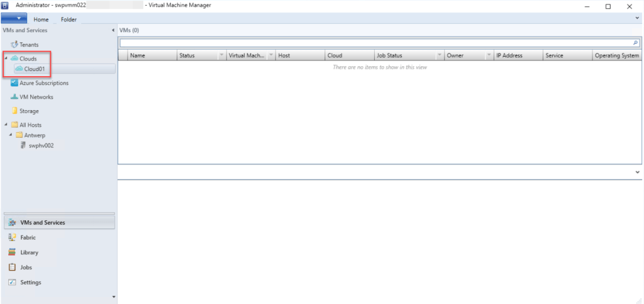Click the Azure Subscriptions icon
The image size is (644, 304).
point(14,83)
